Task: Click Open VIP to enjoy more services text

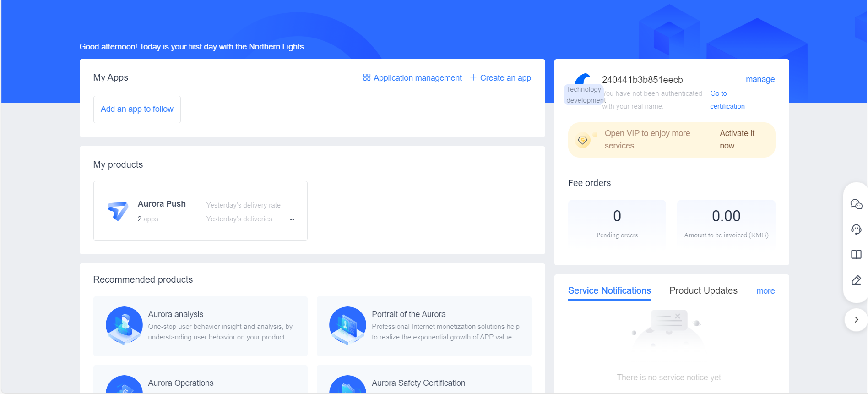Action: point(647,139)
